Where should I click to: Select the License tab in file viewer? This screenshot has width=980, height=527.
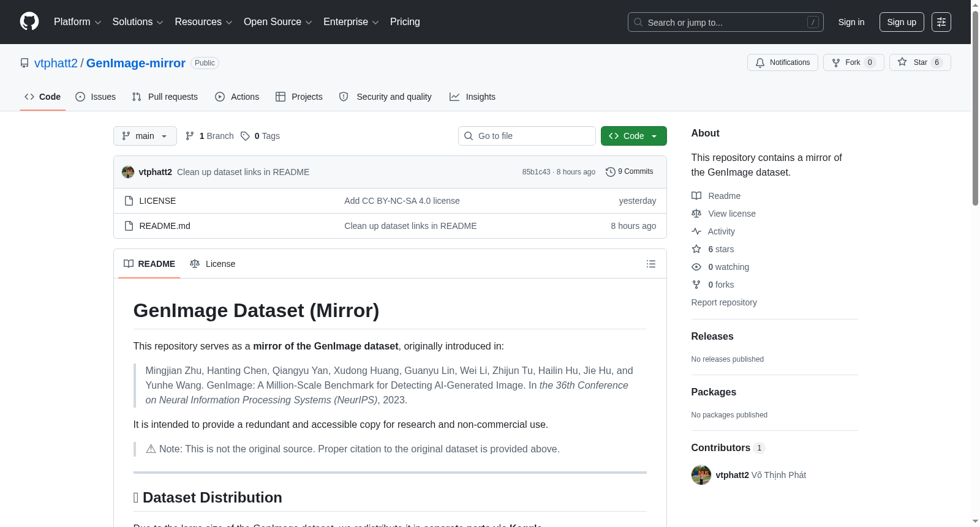[x=213, y=264]
